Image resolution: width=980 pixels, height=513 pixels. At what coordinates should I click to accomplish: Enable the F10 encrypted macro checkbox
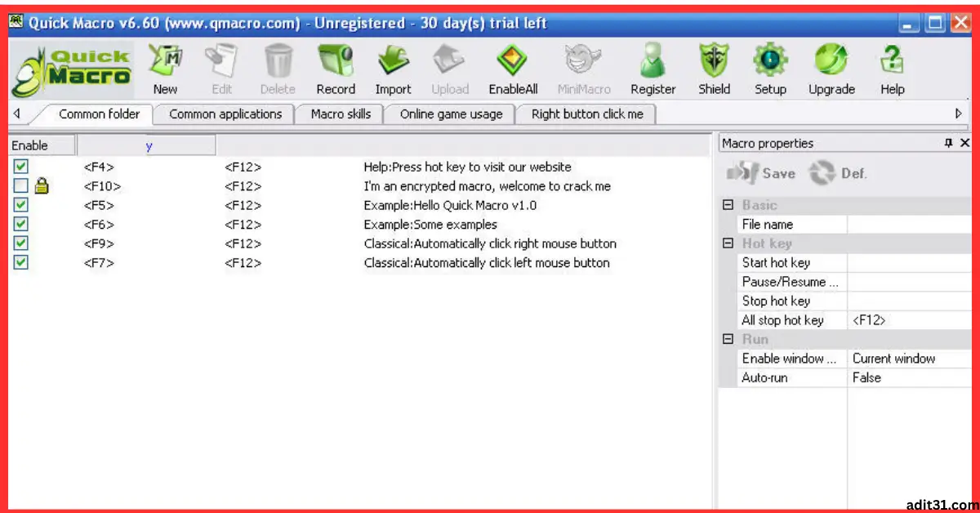click(21, 186)
